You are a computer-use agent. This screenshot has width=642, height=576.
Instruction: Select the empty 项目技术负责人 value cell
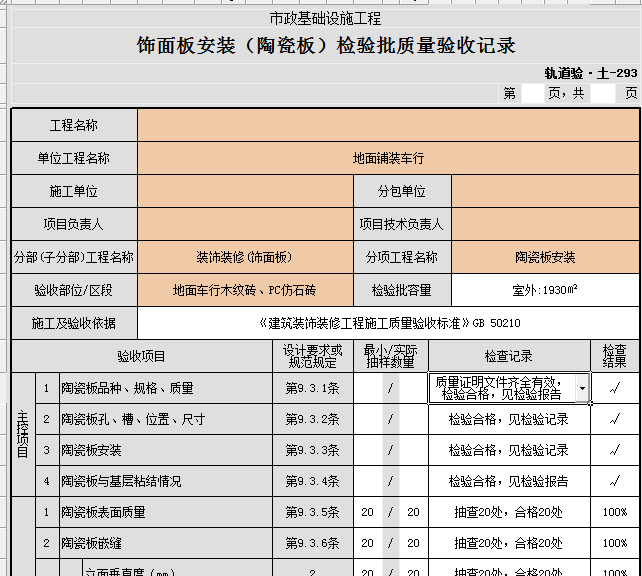click(545, 224)
